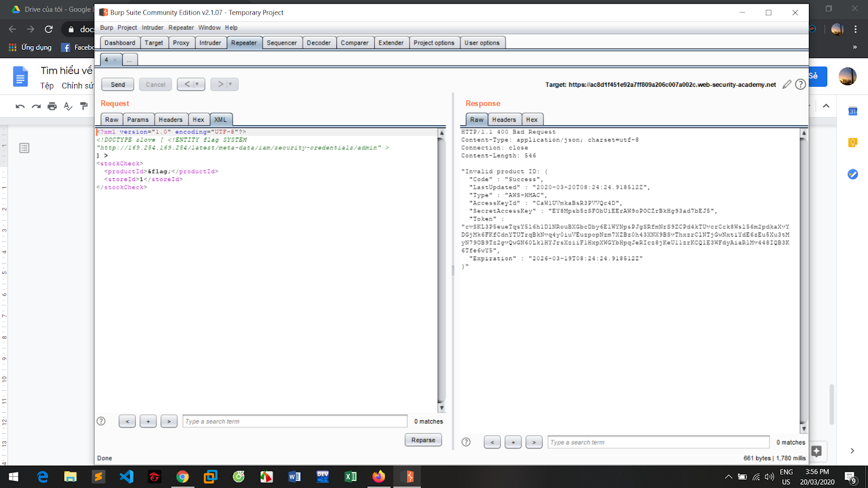Expand the history back dropdown arrow
868x488 pixels.
click(x=197, y=85)
